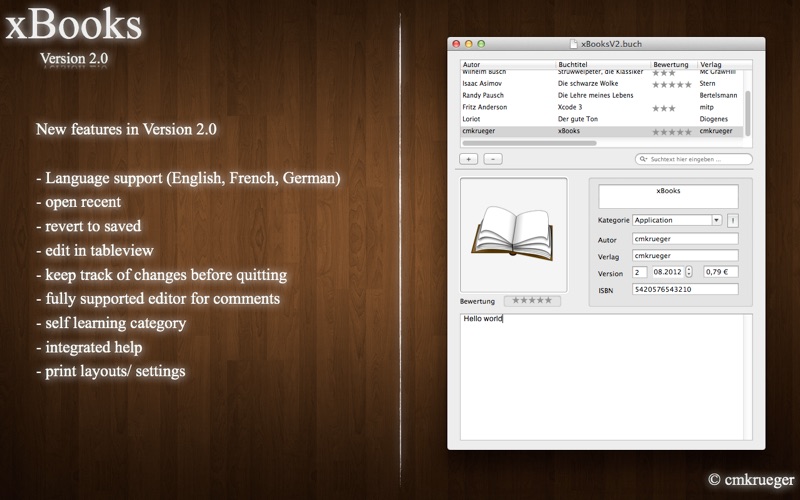Screen dimensions: 800x500
Task: Click the date stepper arrows
Action: (x=689, y=272)
